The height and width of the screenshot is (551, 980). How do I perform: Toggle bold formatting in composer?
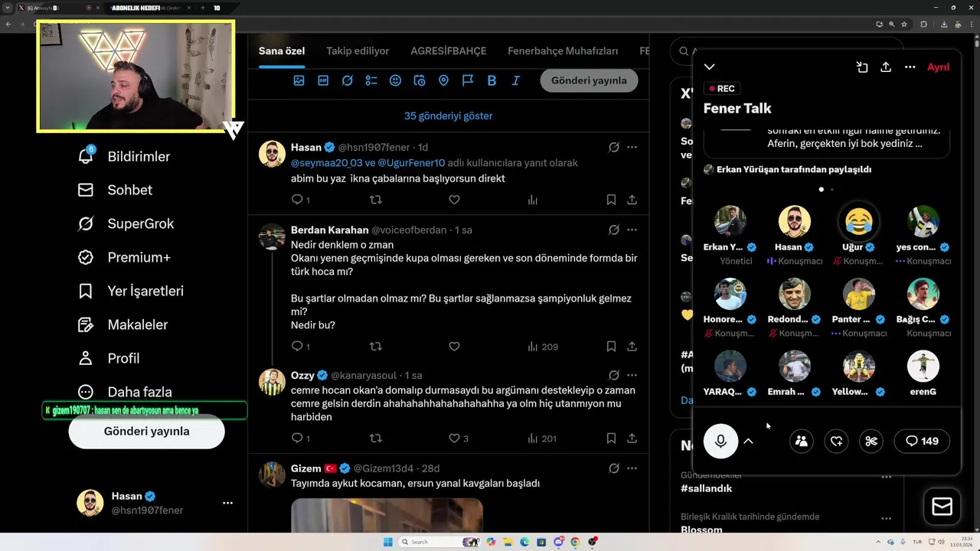coord(492,80)
